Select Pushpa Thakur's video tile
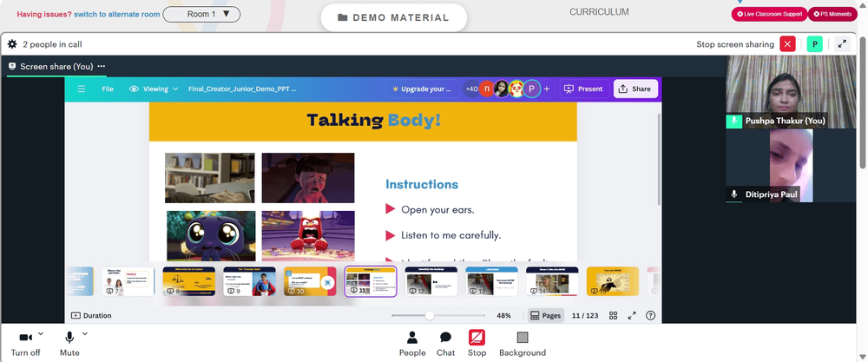This screenshot has width=868, height=362. 792,92
